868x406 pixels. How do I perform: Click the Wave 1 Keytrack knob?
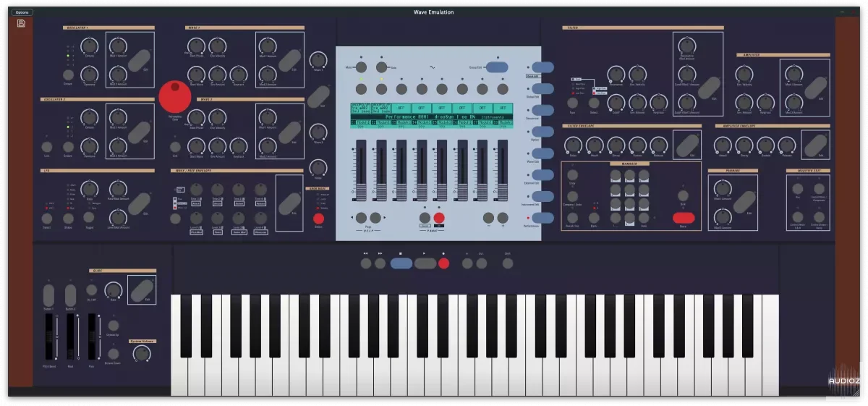pos(238,74)
